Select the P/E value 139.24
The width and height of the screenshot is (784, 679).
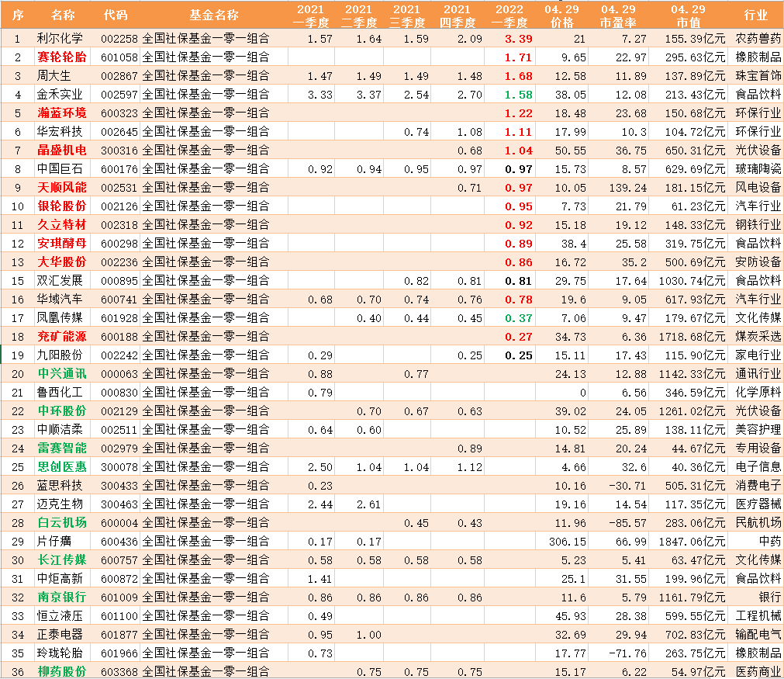click(x=627, y=188)
